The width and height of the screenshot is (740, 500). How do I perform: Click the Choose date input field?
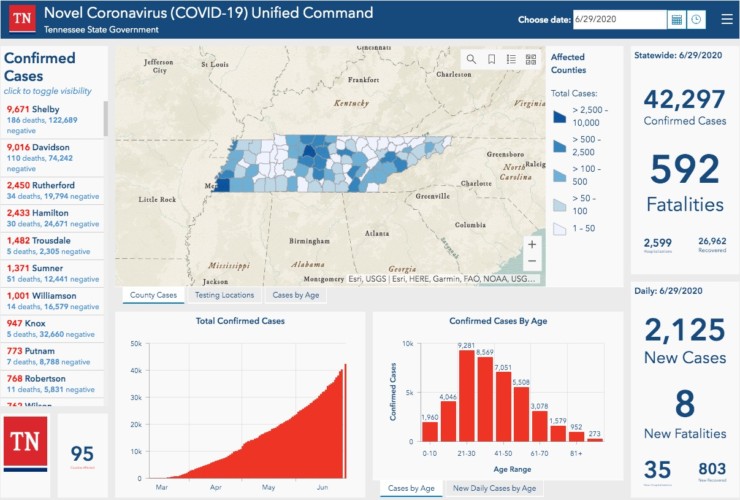[x=620, y=19]
